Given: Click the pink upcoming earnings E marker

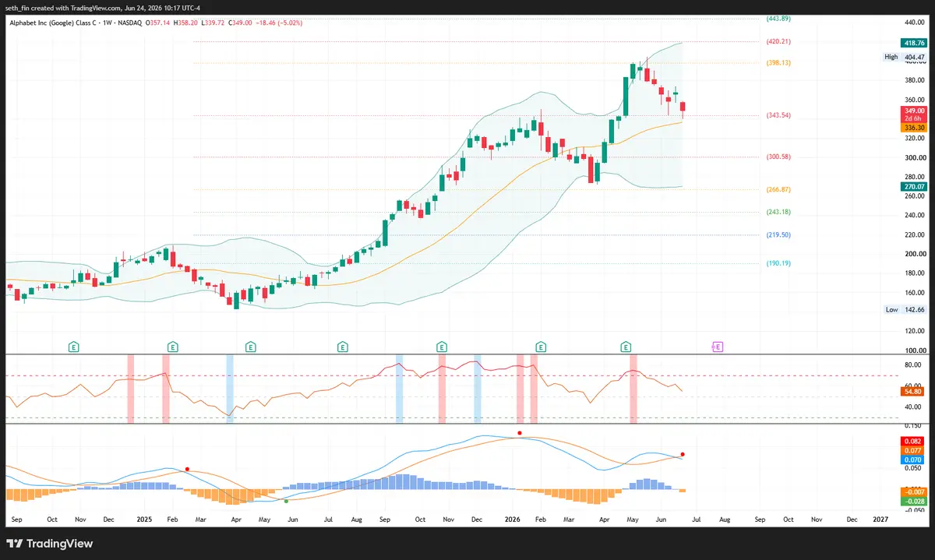Looking at the screenshot, I should click(718, 346).
